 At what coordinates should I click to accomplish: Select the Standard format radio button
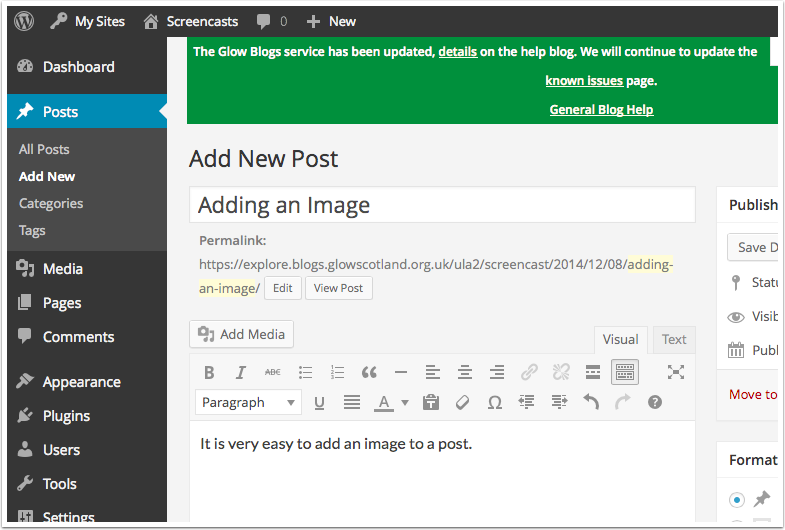737,499
